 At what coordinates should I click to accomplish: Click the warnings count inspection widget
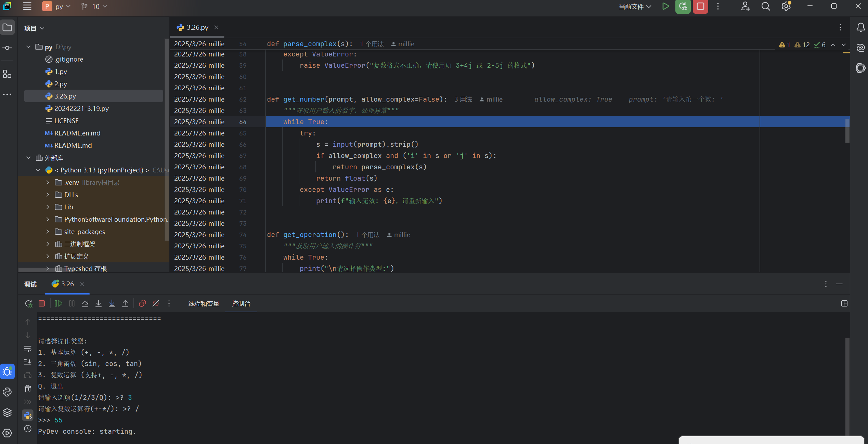pos(802,45)
